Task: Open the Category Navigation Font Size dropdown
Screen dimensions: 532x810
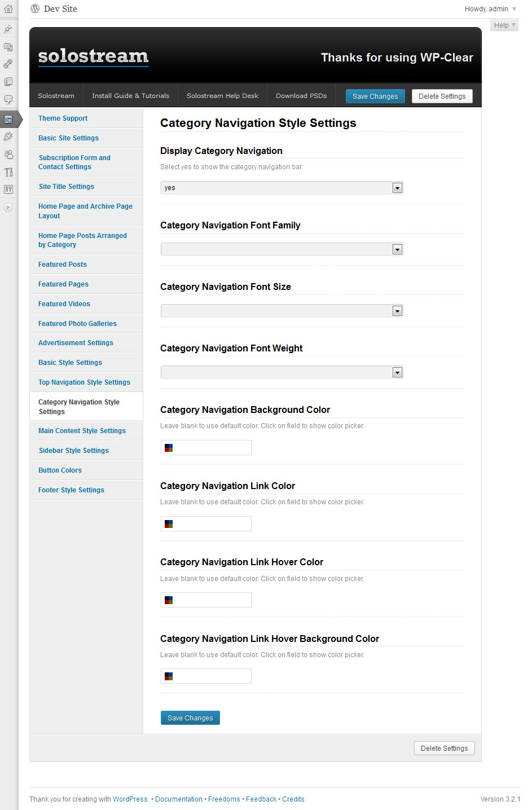Action: point(282,311)
